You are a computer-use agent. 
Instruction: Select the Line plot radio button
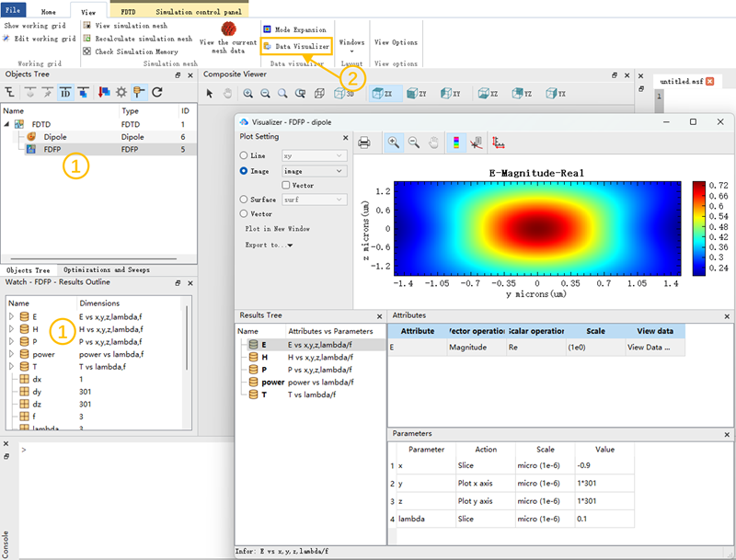[244, 156]
